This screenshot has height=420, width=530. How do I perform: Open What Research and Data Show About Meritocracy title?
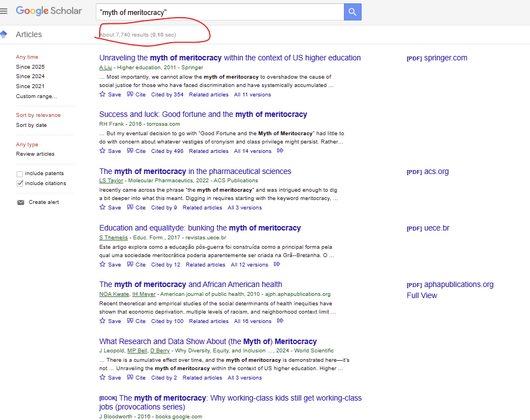[208, 341]
